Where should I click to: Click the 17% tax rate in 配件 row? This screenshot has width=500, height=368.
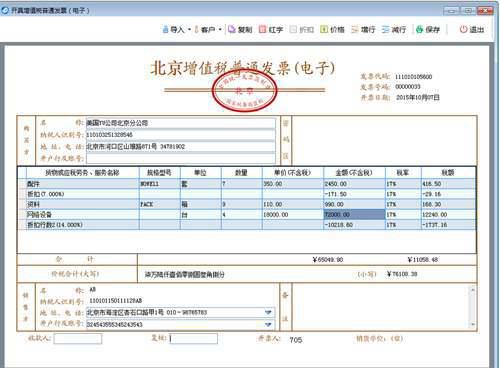[x=403, y=184]
